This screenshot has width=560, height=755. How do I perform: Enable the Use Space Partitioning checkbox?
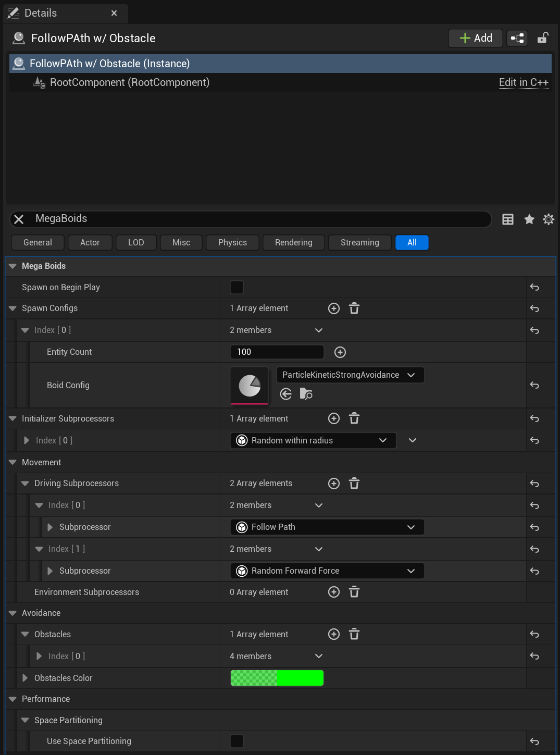point(237,741)
